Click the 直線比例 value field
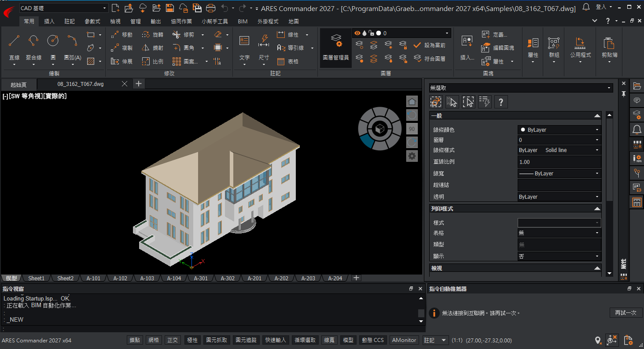 coord(559,162)
